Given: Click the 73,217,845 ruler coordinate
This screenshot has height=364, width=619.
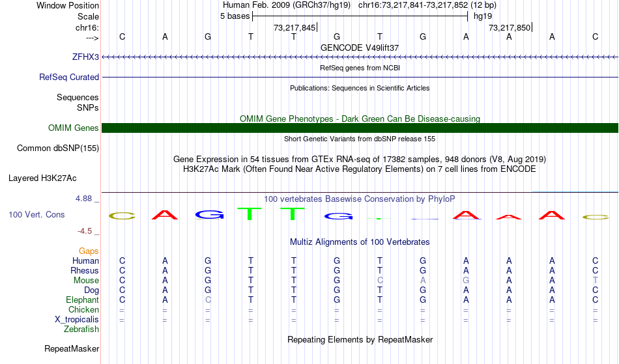Looking at the screenshot, I should tap(295, 27).
